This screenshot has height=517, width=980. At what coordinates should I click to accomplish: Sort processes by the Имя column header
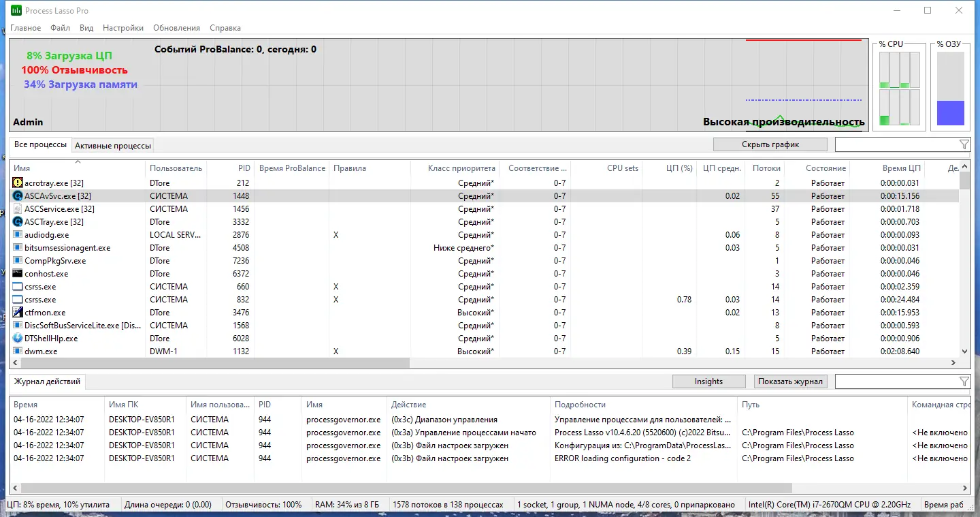click(78, 168)
